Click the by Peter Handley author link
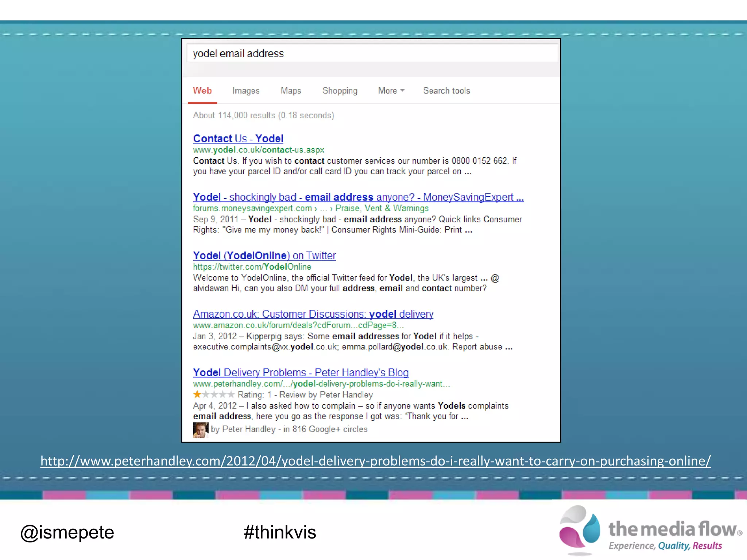The height and width of the screenshot is (560, 747). click(x=249, y=429)
